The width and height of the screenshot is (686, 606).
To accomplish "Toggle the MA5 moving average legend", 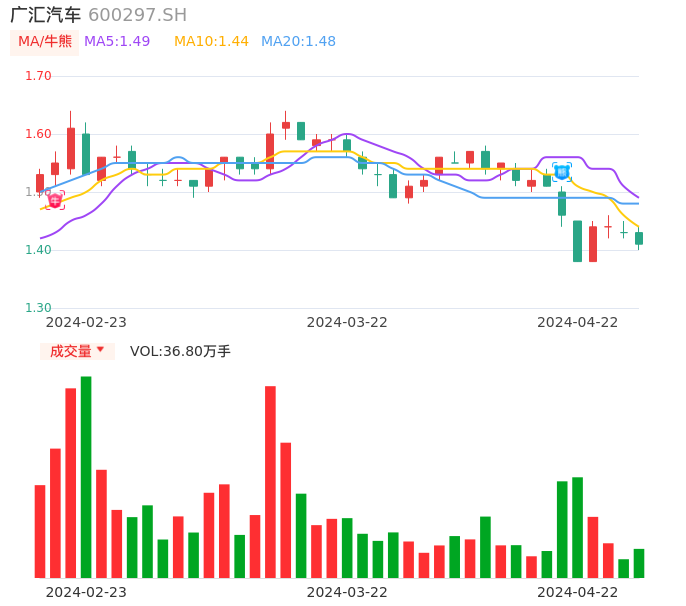I will click(x=117, y=42).
